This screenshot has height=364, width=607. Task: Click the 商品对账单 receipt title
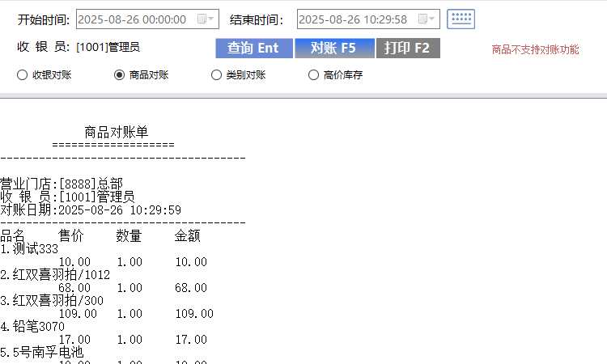[116, 132]
